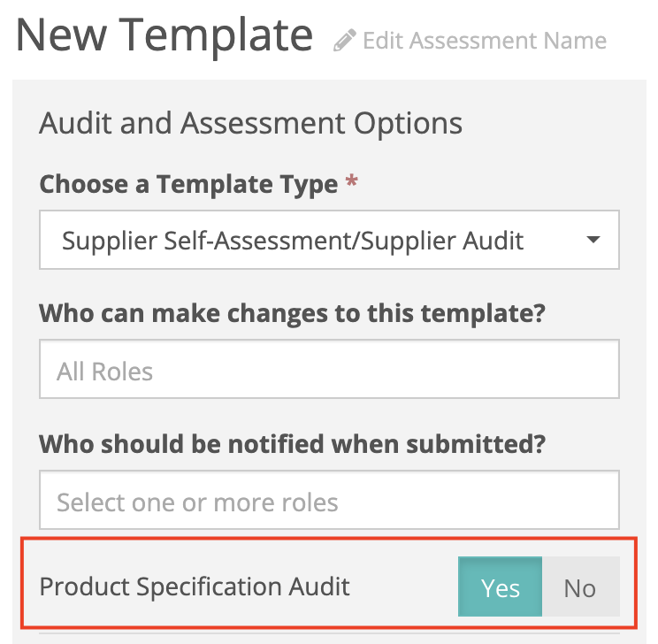The height and width of the screenshot is (644, 658).
Task: Click the Who should be notified label
Action: [293, 443]
